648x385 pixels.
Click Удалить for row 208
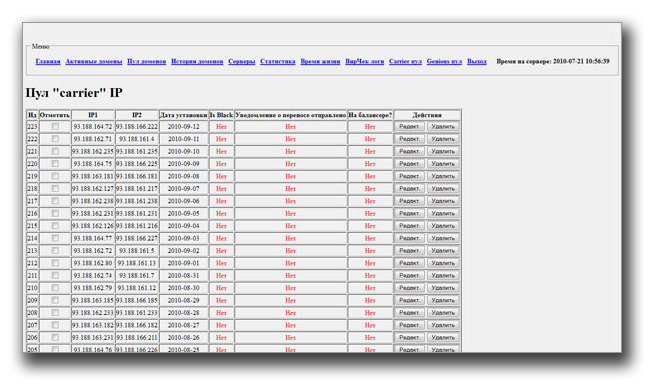443,312
